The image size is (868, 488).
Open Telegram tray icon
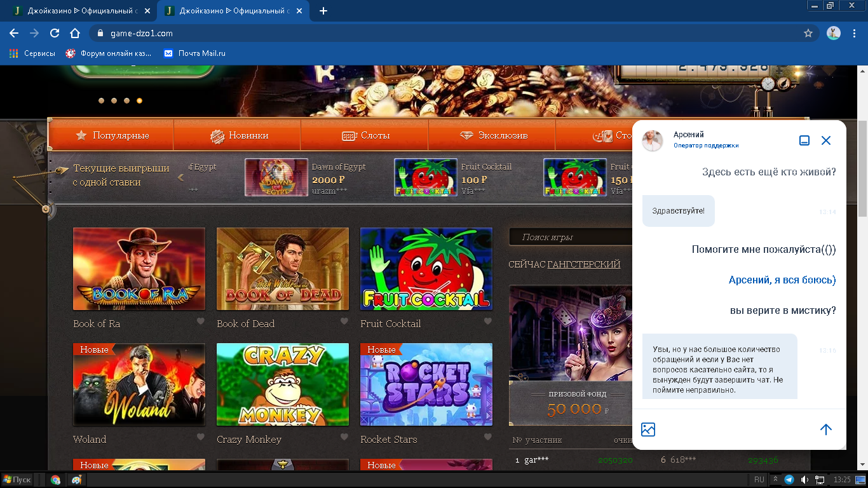point(789,480)
